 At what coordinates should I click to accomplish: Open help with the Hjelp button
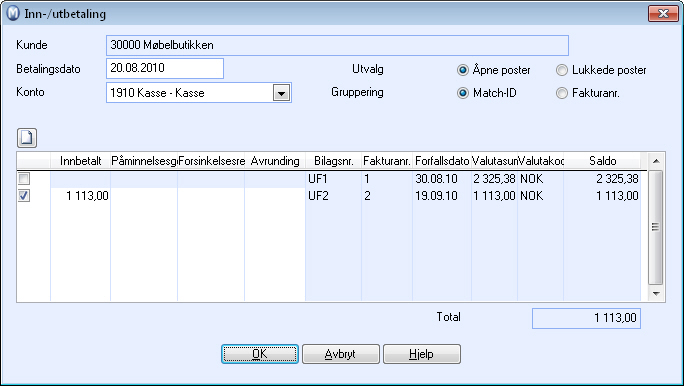422,354
